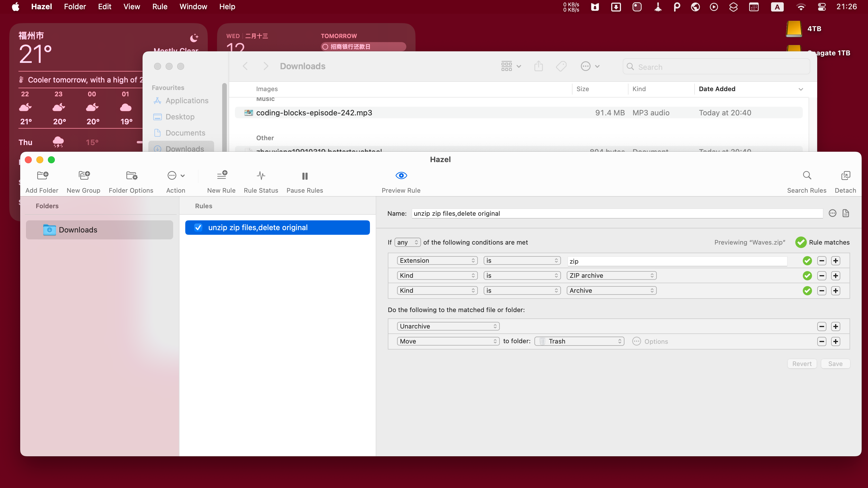Screen dimensions: 868x488
Task: Open the Apple menu
Action: (x=16, y=7)
